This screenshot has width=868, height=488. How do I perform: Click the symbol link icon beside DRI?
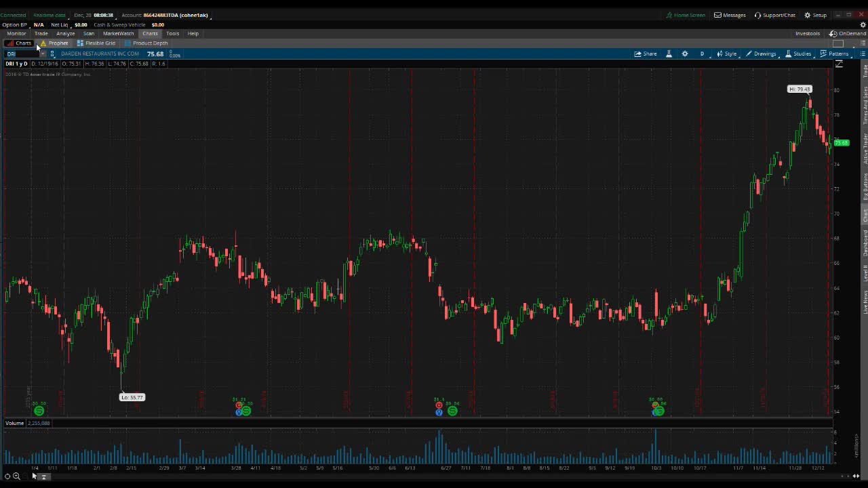[52, 54]
